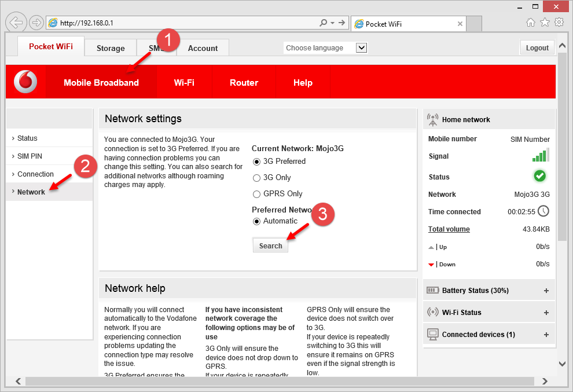Switch to the Pocket WiFi tab

(51, 46)
